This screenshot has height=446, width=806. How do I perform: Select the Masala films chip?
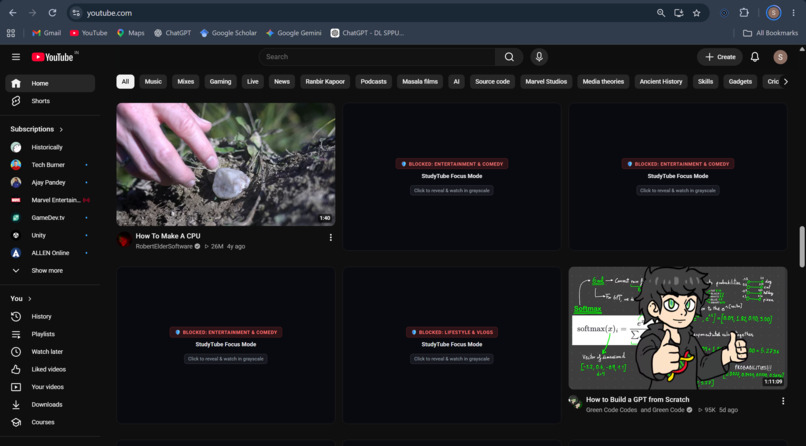[x=420, y=81]
